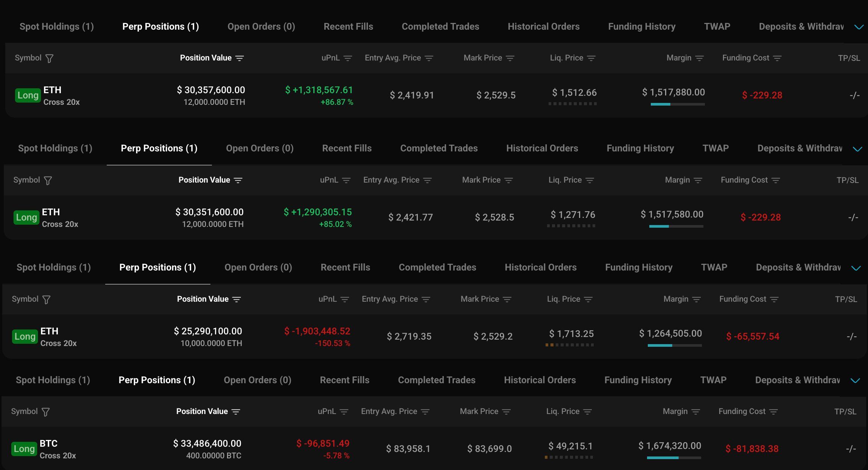The image size is (868, 470).
Task: Expand tab chevron in +86.87 % ETH panel
Action: [x=859, y=27]
